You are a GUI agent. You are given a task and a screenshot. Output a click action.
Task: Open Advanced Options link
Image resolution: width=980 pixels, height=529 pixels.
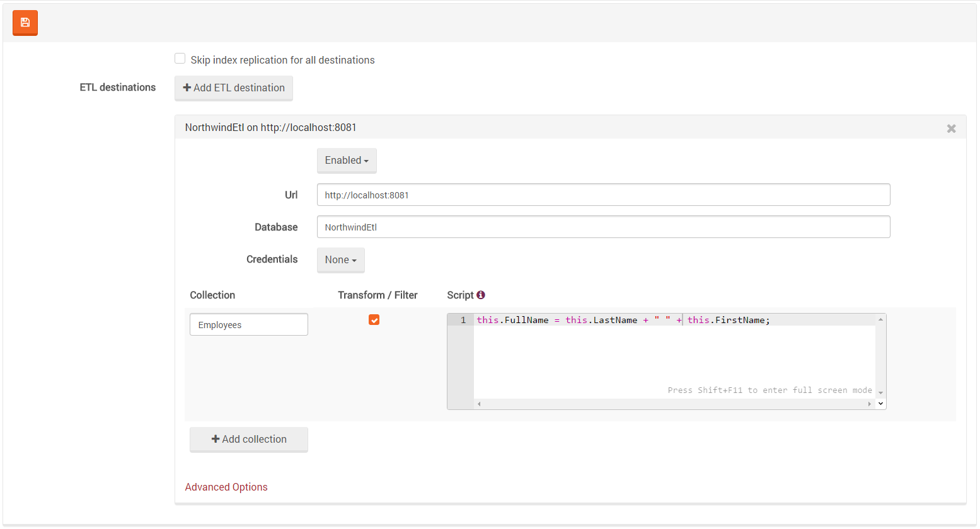[x=226, y=487]
